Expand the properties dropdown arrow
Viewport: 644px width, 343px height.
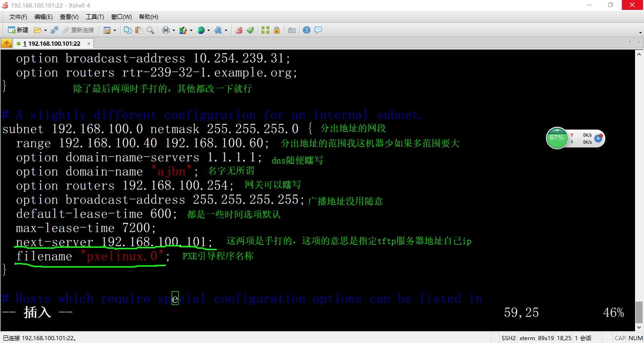[115, 30]
